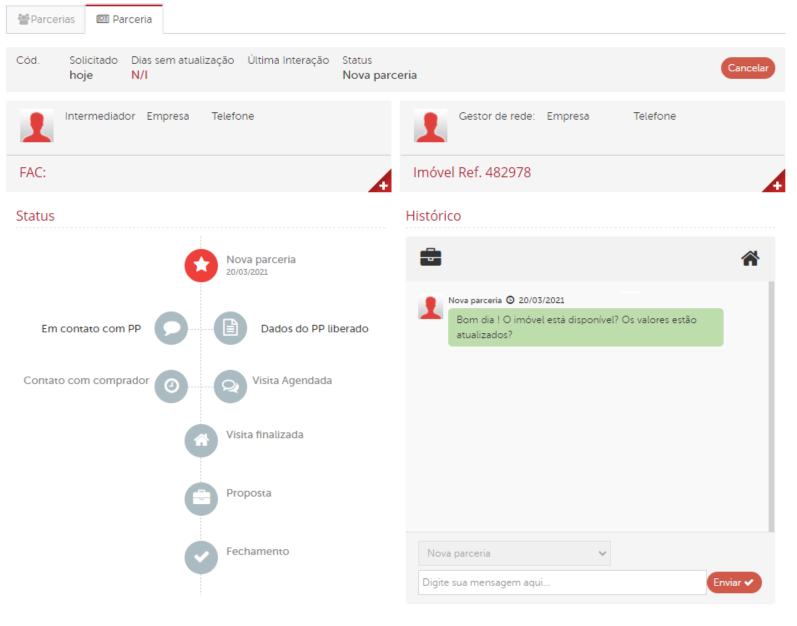797x626 pixels.
Task: Focus the Digite sua mensagem input field
Action: (561, 583)
